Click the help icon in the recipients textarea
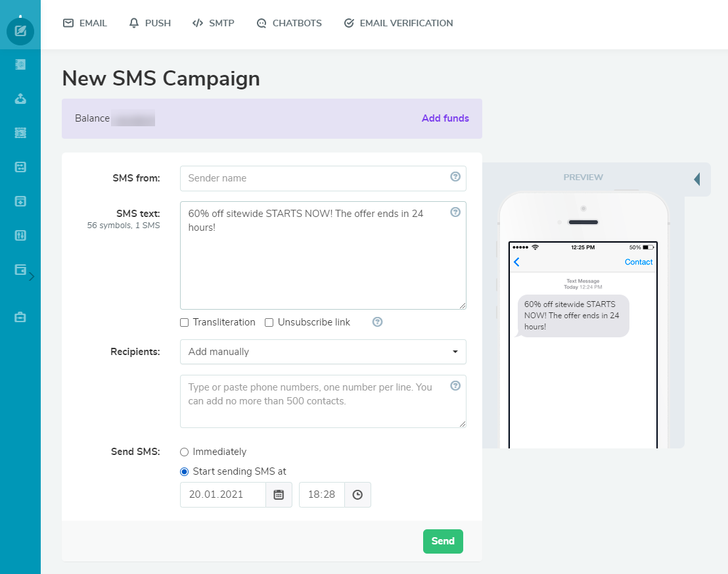 pos(455,385)
